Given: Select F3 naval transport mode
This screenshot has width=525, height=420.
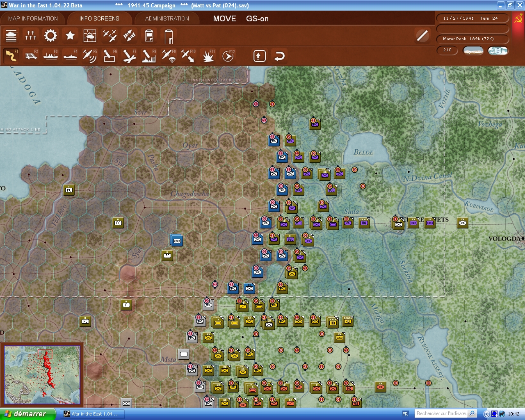Looking at the screenshot, I should click(x=50, y=56).
